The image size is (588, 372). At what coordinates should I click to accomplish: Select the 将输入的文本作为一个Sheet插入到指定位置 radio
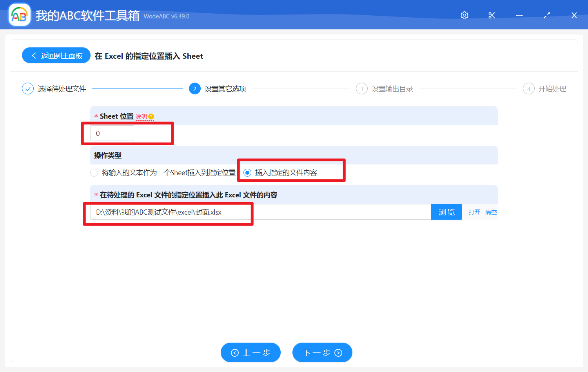point(94,172)
